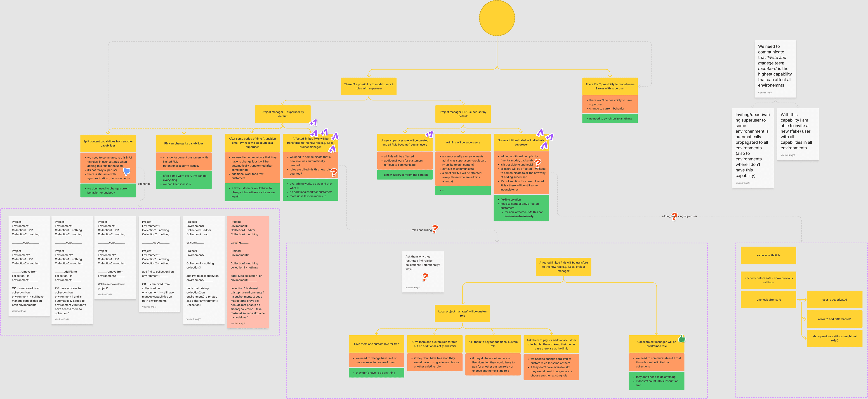This screenshot has width=868, height=399.
Task: Select the yellow circle root node at the top
Action: (x=497, y=18)
